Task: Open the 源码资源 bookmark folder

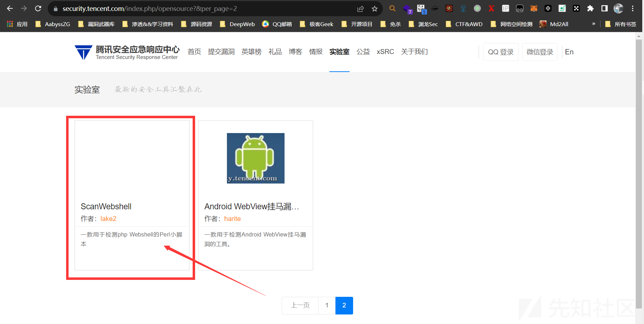Action: (196, 24)
